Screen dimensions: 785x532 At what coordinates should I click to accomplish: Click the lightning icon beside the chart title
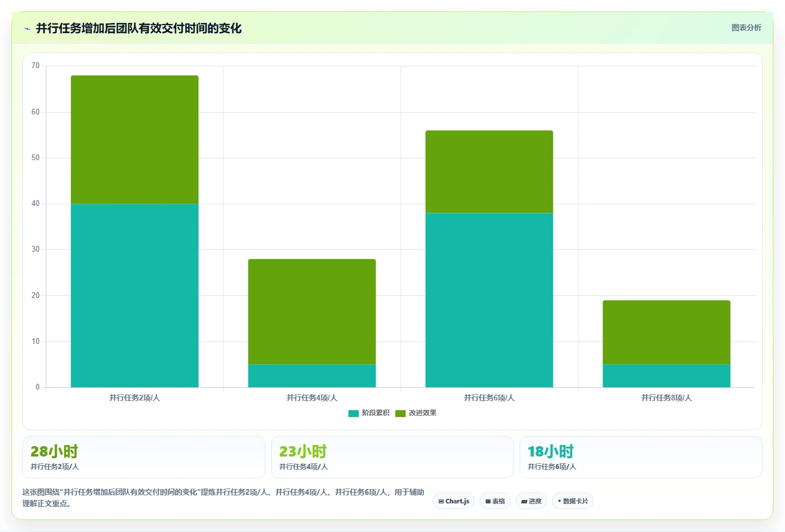pos(27,29)
